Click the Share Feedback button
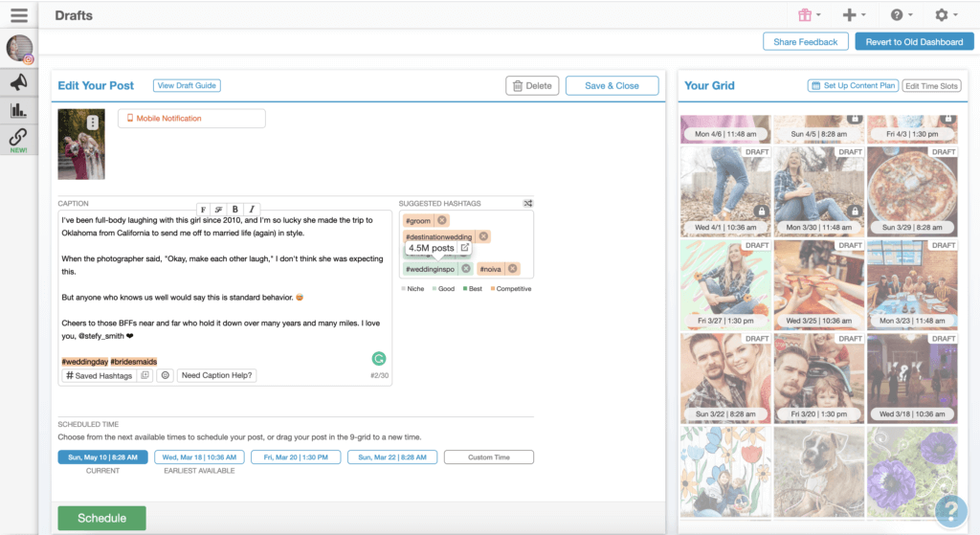The width and height of the screenshot is (980, 535). (x=805, y=42)
